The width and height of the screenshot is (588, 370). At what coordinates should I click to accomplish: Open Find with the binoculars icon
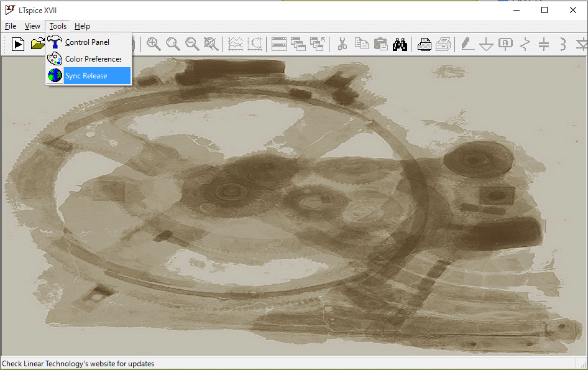[400, 44]
